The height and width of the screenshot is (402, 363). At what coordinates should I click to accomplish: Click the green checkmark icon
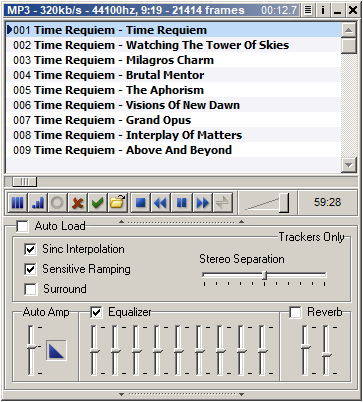point(98,203)
